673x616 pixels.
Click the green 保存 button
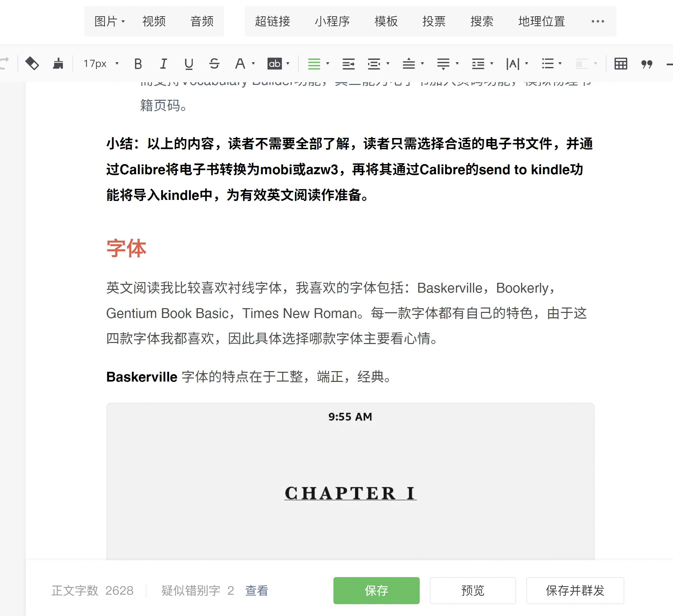[x=376, y=591]
